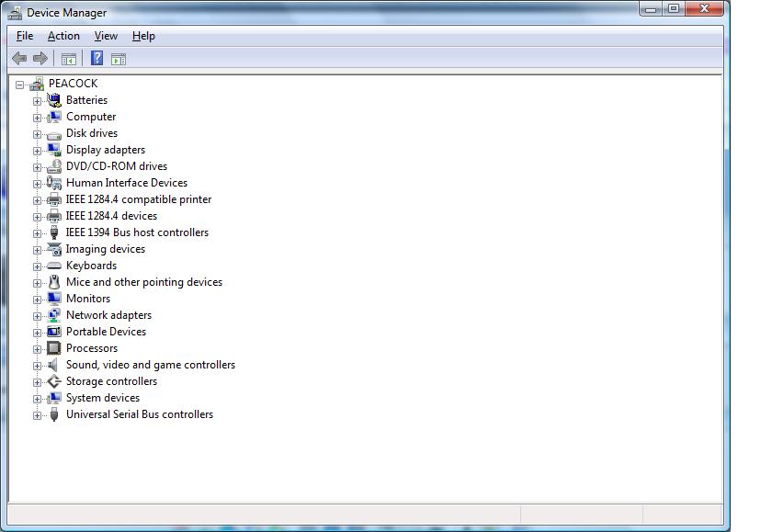Open Help using the blue question mark icon

tap(96, 59)
